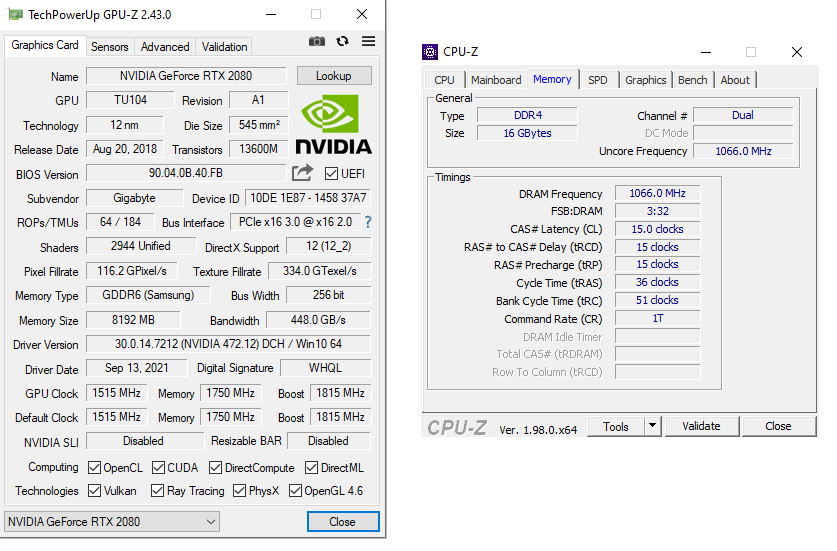Click the BIOS share/export icon
The width and height of the screenshot is (837, 551).
click(x=302, y=172)
